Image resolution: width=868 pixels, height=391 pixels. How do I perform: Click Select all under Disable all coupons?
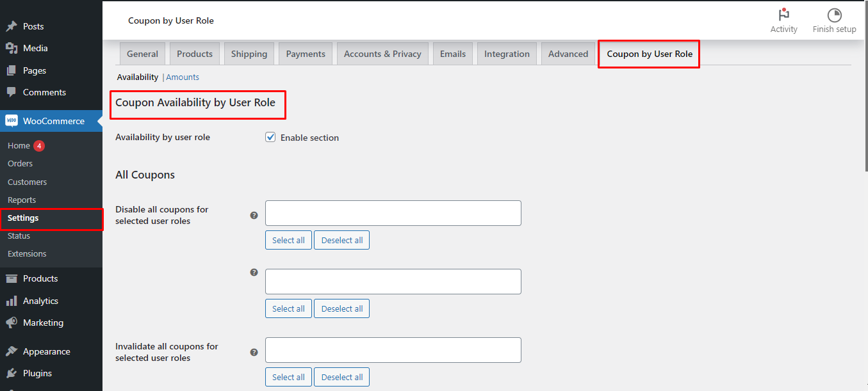pyautogui.click(x=288, y=240)
